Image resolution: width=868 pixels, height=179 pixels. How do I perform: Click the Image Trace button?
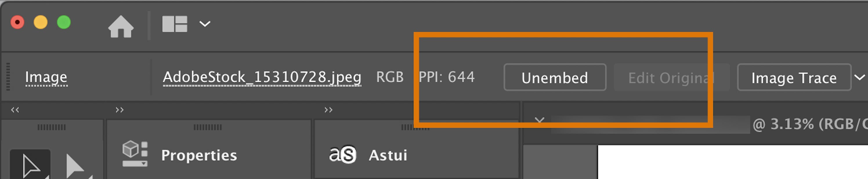click(795, 77)
